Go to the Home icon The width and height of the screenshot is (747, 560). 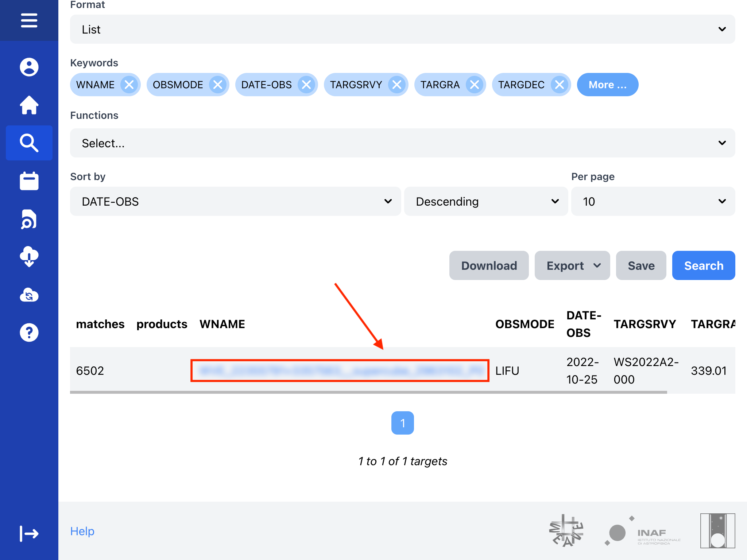pos(29,105)
